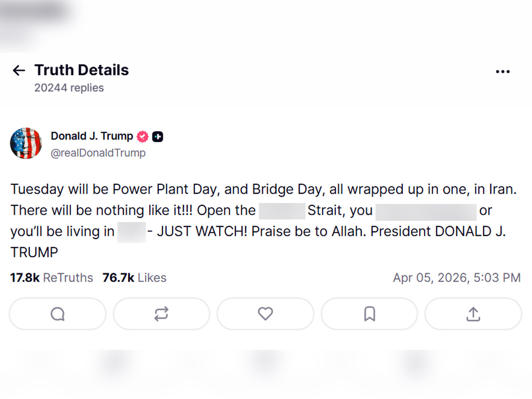
Task: Click the Truth Details heading
Action: 82,70
